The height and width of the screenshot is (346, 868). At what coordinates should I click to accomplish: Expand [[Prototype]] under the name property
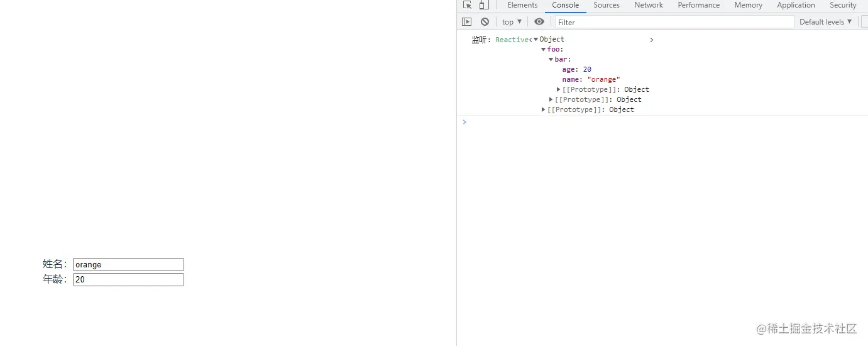pyautogui.click(x=559, y=89)
